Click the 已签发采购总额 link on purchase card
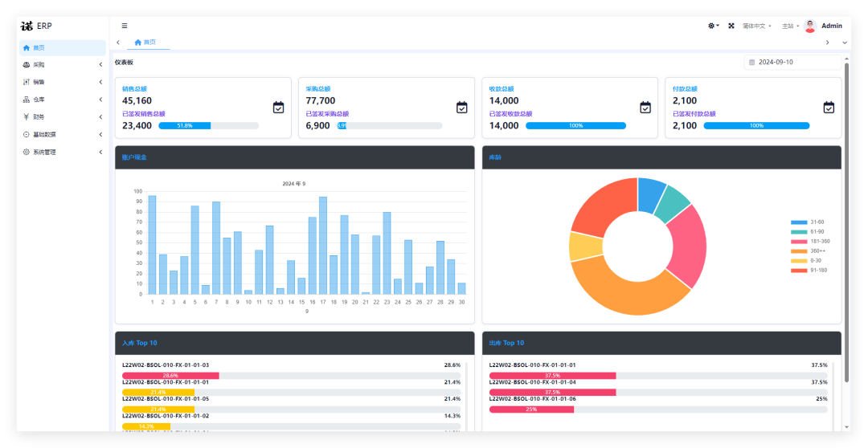868x448 pixels. click(x=327, y=114)
